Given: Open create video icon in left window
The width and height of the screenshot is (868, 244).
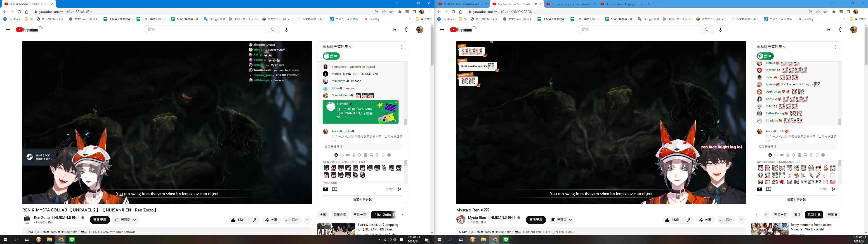Looking at the screenshot, I should [396, 30].
